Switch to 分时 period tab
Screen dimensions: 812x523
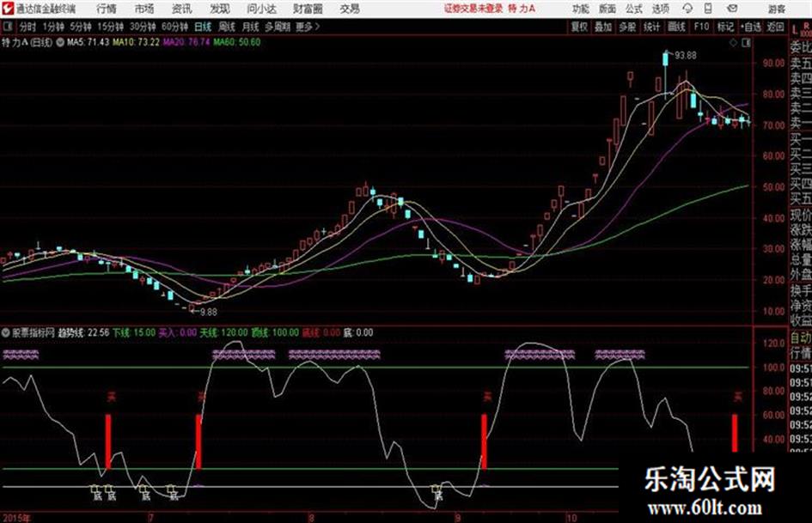pos(27,27)
